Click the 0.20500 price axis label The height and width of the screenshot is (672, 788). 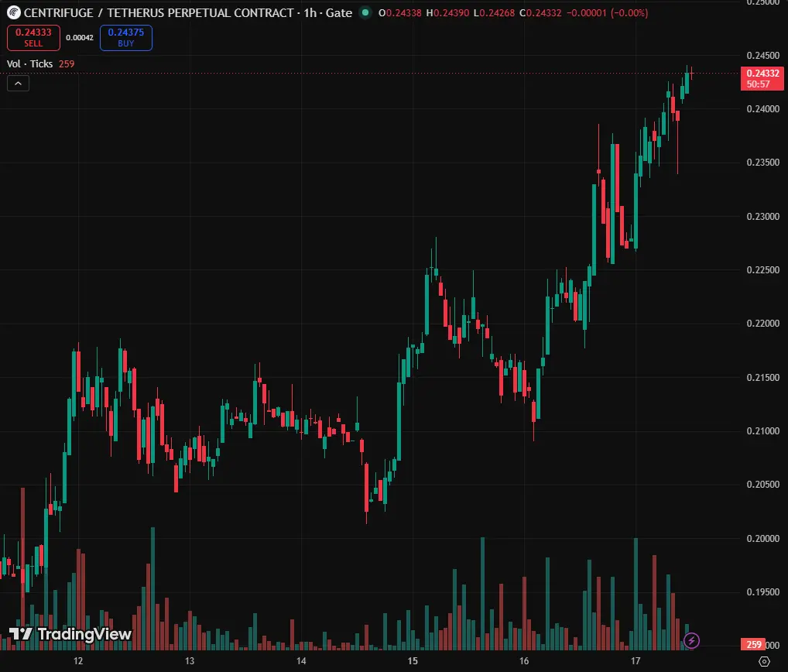click(763, 485)
